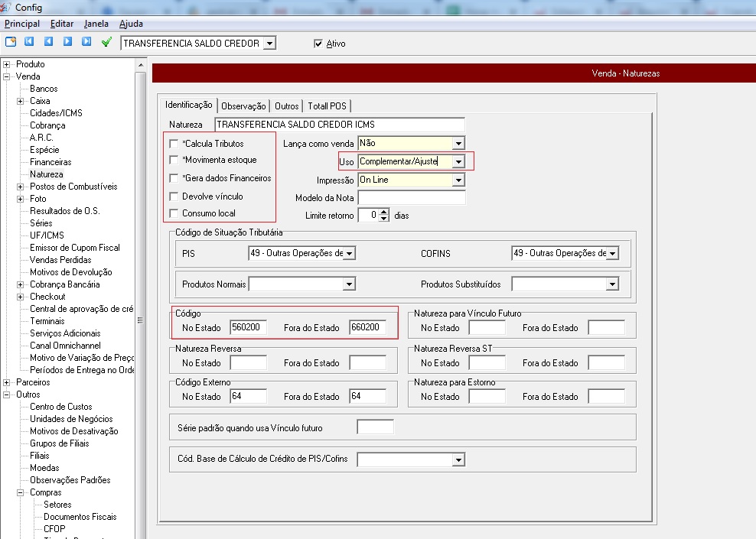
Task: Open Centro de Custos in sidebar
Action: click(60, 407)
